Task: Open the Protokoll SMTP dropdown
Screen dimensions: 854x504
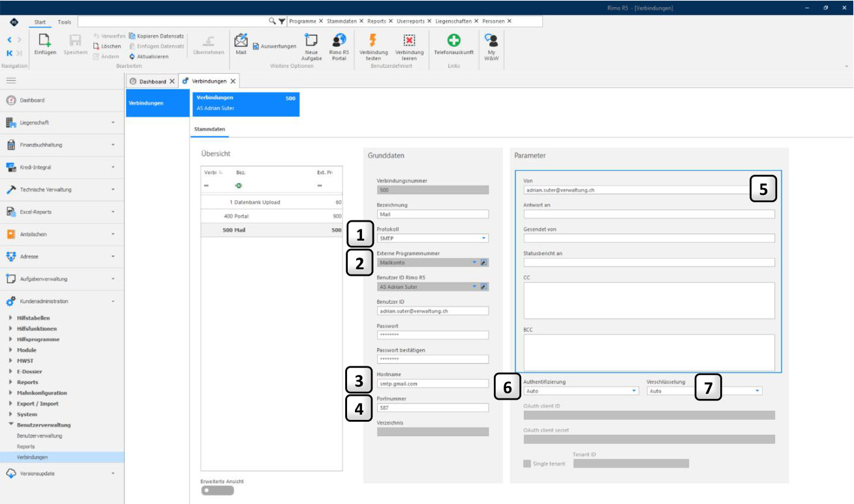Action: coord(484,238)
